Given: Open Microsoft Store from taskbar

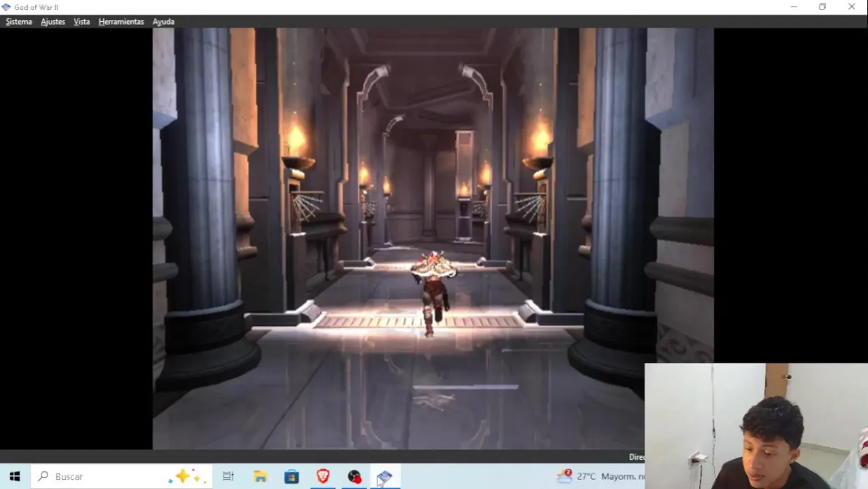Looking at the screenshot, I should pos(291,477).
